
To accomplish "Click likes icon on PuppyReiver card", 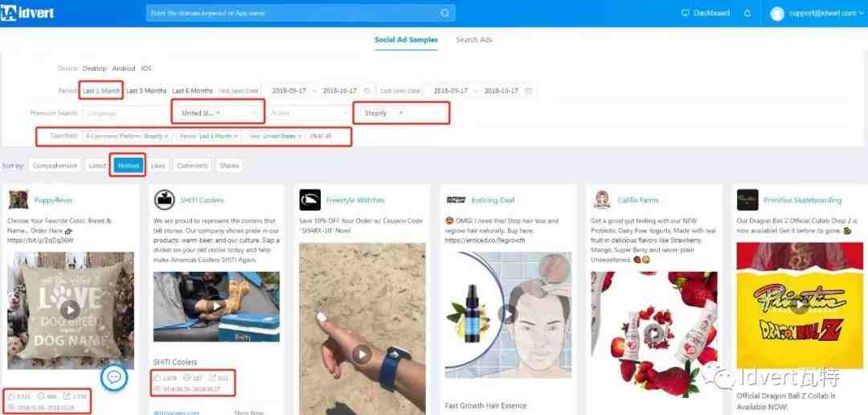I will 11,397.
